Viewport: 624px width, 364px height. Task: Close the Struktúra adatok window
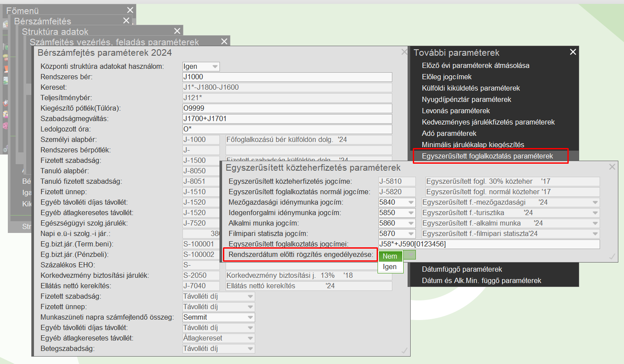pyautogui.click(x=177, y=31)
